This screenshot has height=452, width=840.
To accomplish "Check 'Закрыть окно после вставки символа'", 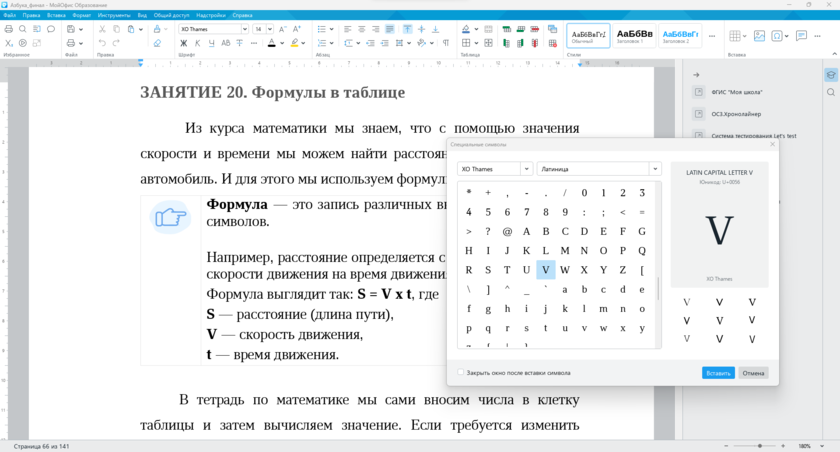I will pos(461,373).
